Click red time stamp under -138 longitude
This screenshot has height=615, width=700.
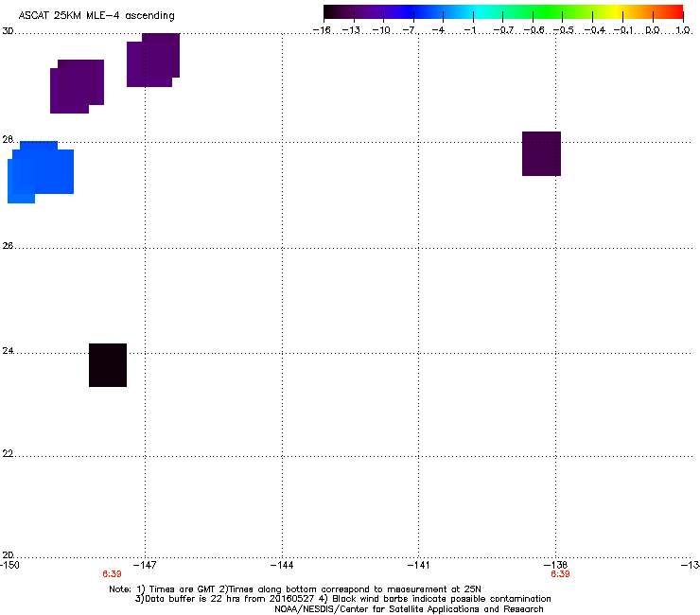[x=560, y=574]
